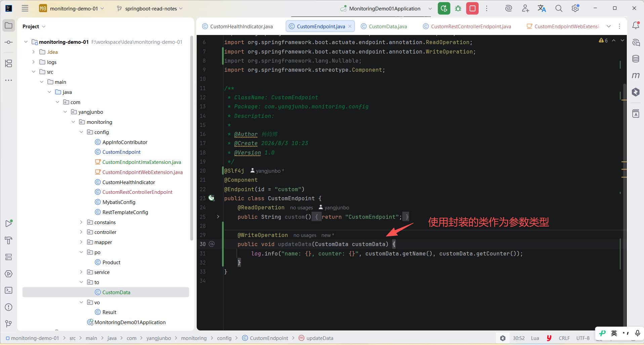This screenshot has width=644, height=345.
Task: Open MybatisConfig class in tree
Action: pyautogui.click(x=119, y=202)
